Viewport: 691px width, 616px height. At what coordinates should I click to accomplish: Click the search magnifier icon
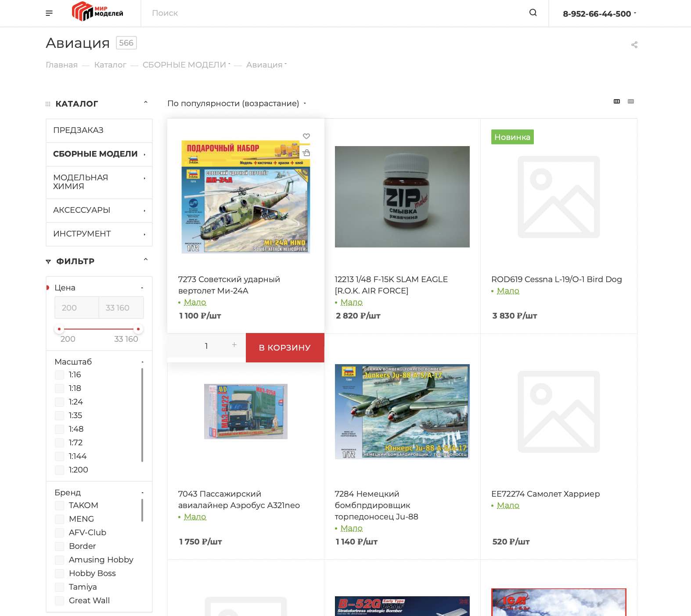(533, 13)
